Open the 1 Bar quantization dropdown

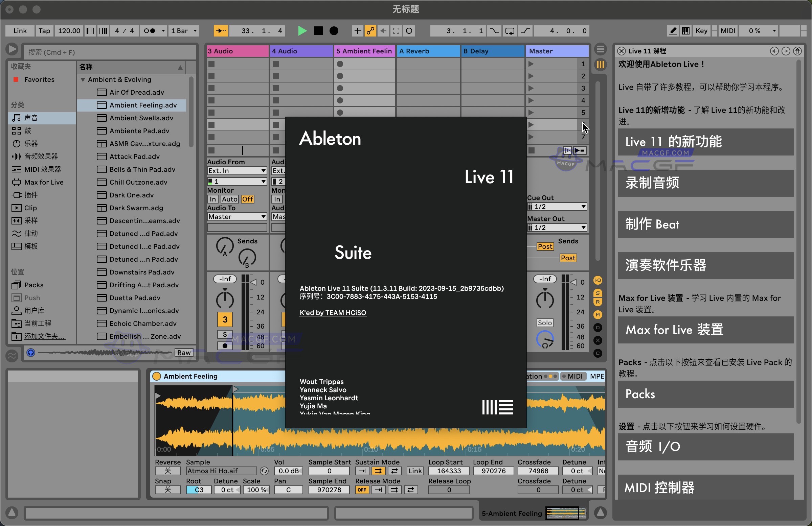(x=183, y=31)
